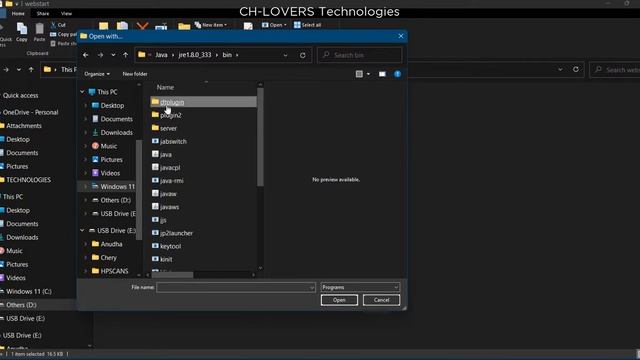Image resolution: width=640 pixels, height=360 pixels.
Task: Change the view layout icon
Action: coord(359,74)
